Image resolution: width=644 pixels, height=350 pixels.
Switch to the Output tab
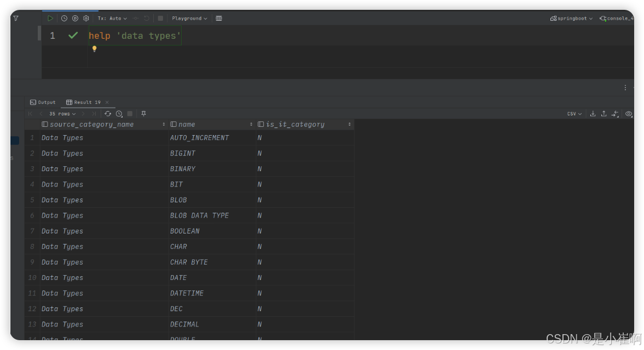[x=43, y=102]
